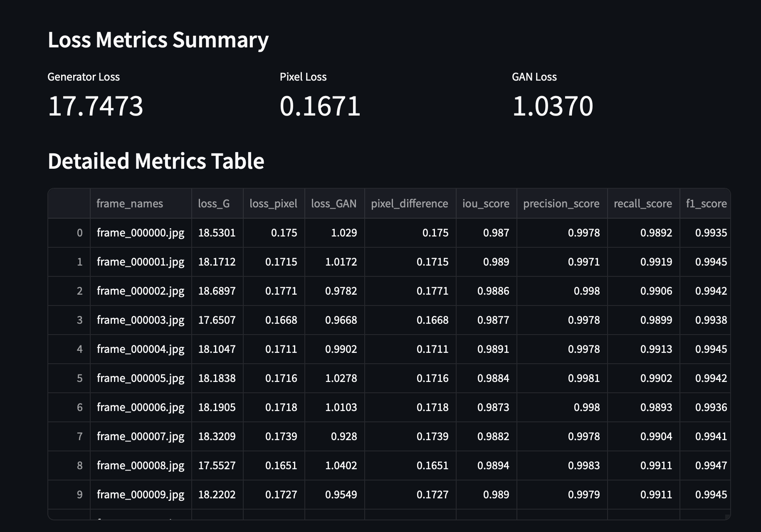The width and height of the screenshot is (761, 532).
Task: Click the pixel_difference column header
Action: [x=409, y=204]
